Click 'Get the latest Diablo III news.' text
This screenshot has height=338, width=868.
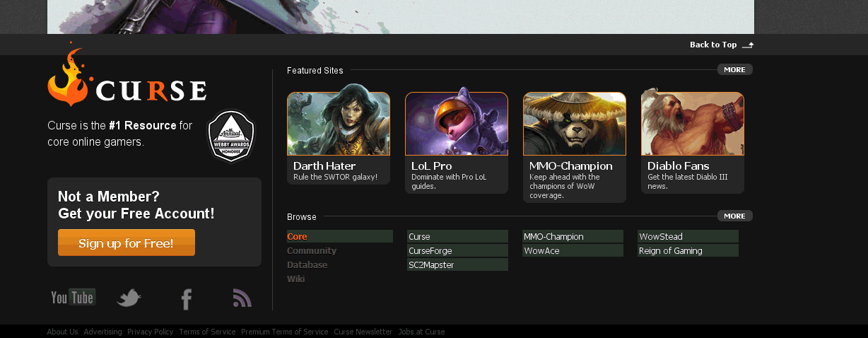[687, 182]
